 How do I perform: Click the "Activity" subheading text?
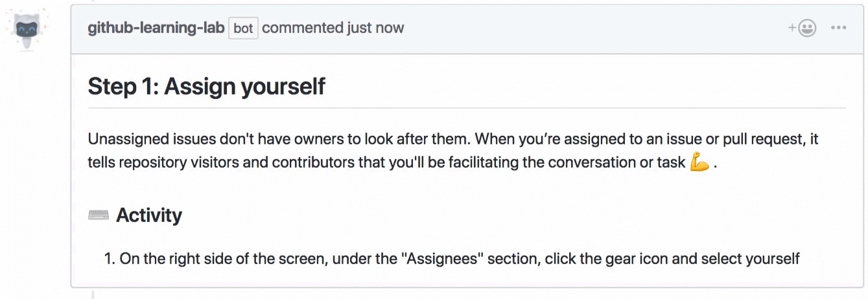[149, 216]
